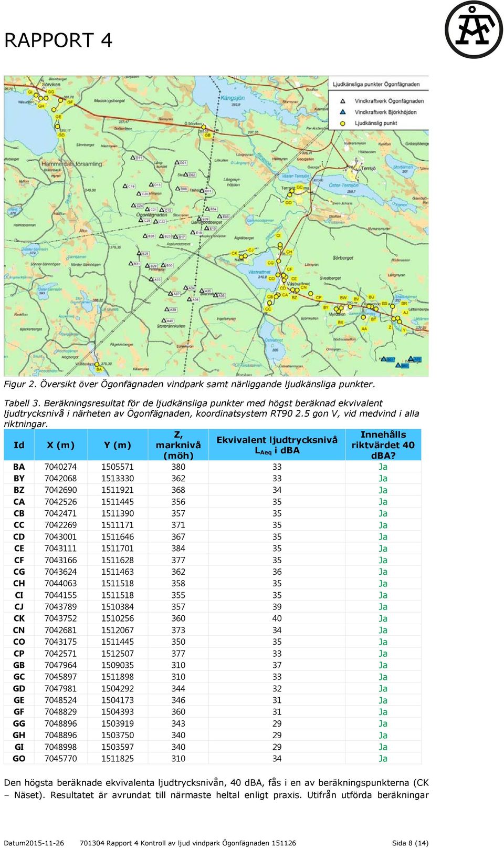Viewport: 504px width, 848px height.
Task: Click the blue triangle Vindkraftverk Björkhöjden legend symbol
Action: 343,112
